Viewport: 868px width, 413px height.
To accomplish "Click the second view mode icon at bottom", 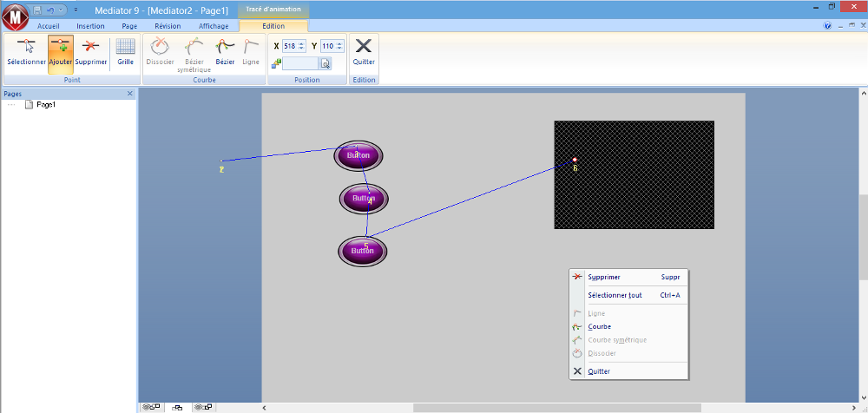I will (x=177, y=408).
